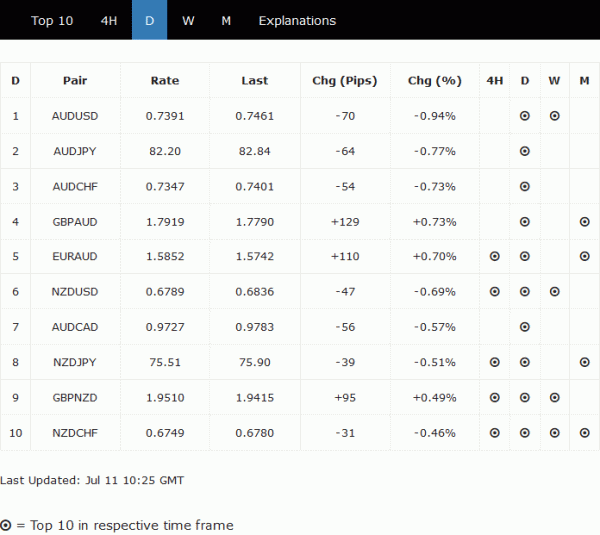Click the +129 pips change value
Image resolution: width=600 pixels, height=535 pixels.
pos(345,222)
